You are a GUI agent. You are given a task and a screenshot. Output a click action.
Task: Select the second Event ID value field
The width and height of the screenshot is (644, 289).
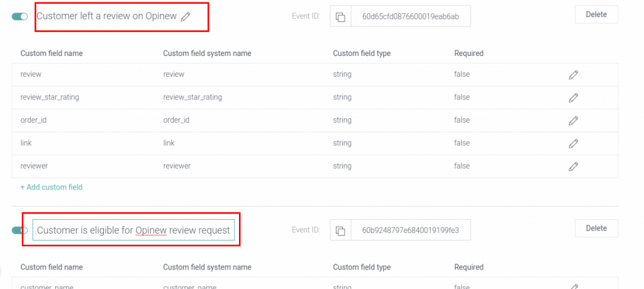pyautogui.click(x=411, y=230)
